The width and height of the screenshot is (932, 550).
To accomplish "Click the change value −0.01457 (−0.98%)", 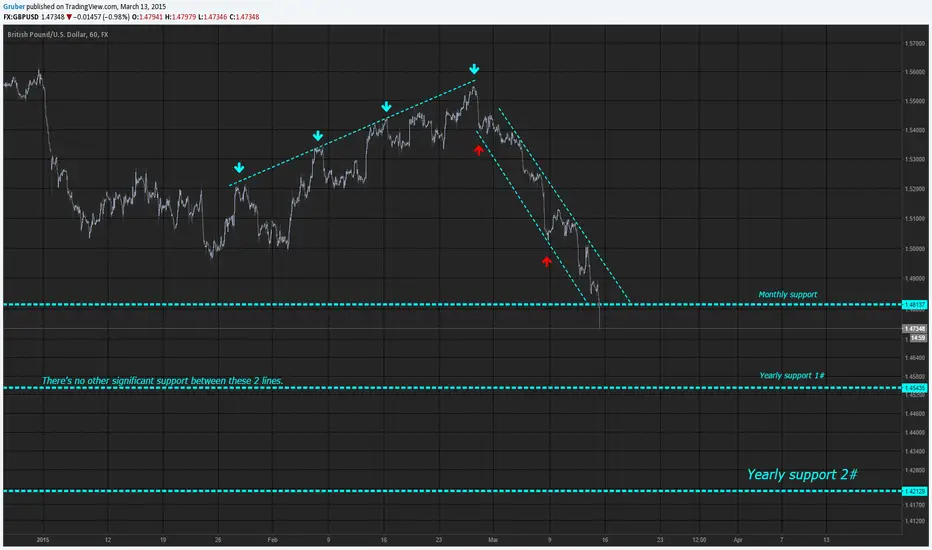I will coord(102,17).
